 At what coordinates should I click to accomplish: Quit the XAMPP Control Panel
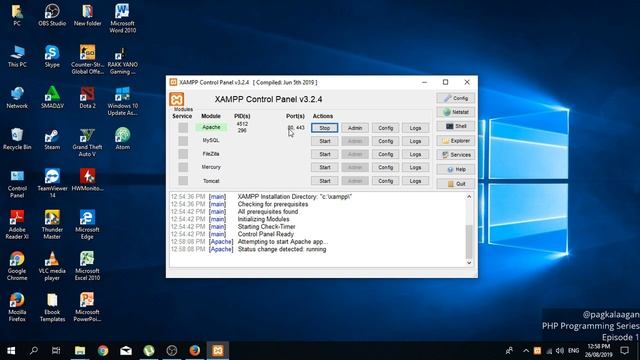[456, 184]
